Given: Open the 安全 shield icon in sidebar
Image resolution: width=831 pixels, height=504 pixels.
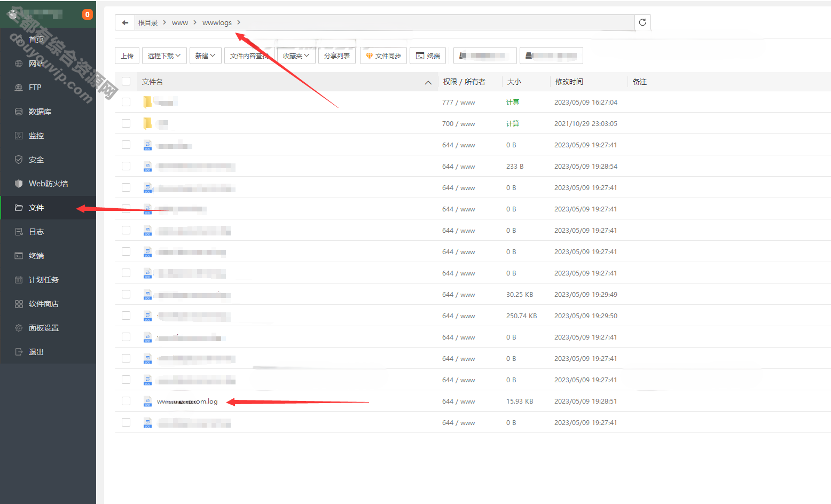Looking at the screenshot, I should tap(19, 160).
